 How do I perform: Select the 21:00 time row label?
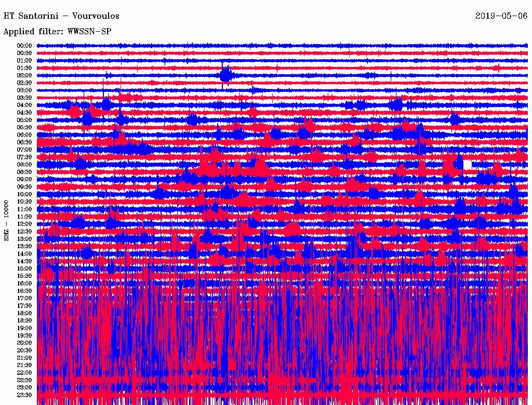pos(24,358)
